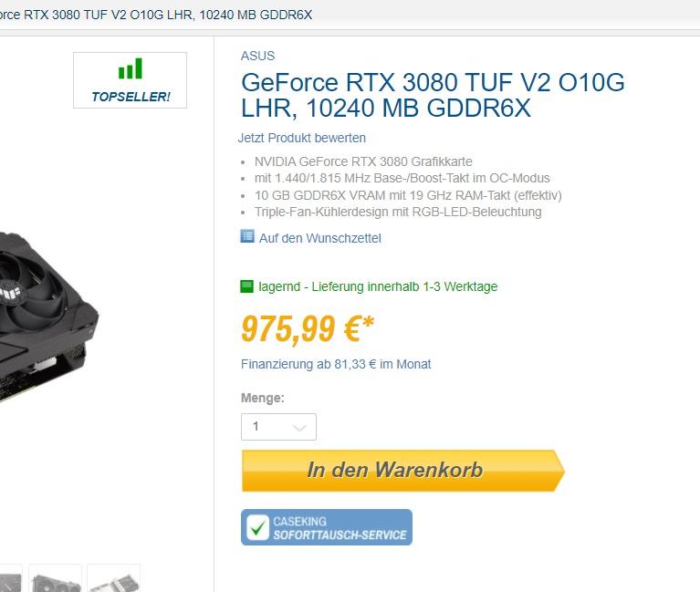Screen dimensions: 700x592
Task: Click the wishlist list icon
Action: [247, 236]
